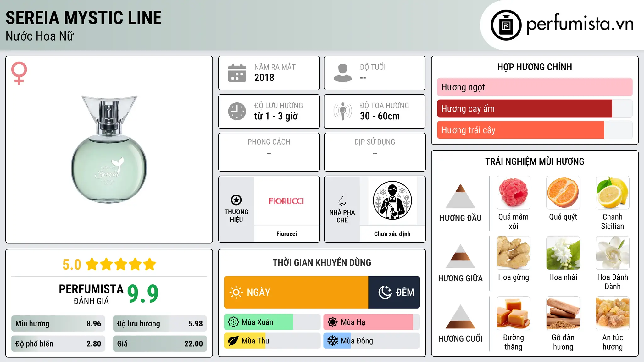This screenshot has width=644, height=362.
Task: Click the sun icon for Mùa Hạ
Action: click(333, 322)
